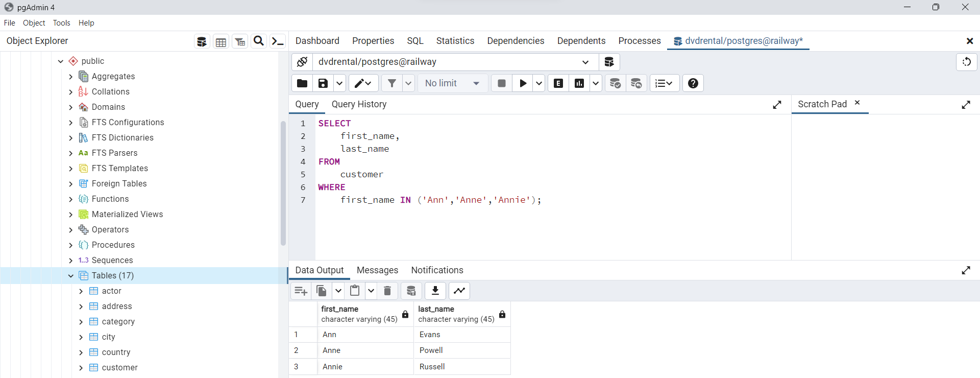Image resolution: width=980 pixels, height=378 pixels.
Task: Maximize the Scratch Pad panel
Action: point(966,105)
